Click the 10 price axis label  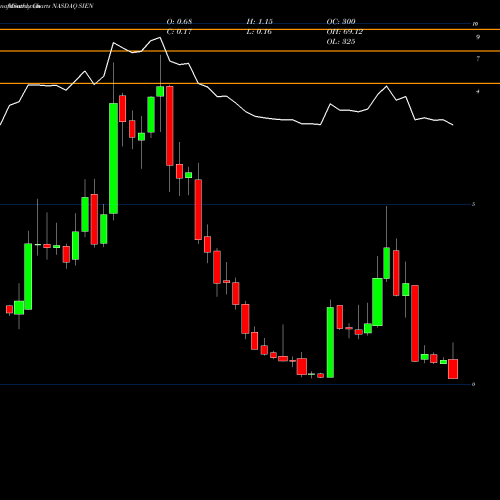pos(475,24)
